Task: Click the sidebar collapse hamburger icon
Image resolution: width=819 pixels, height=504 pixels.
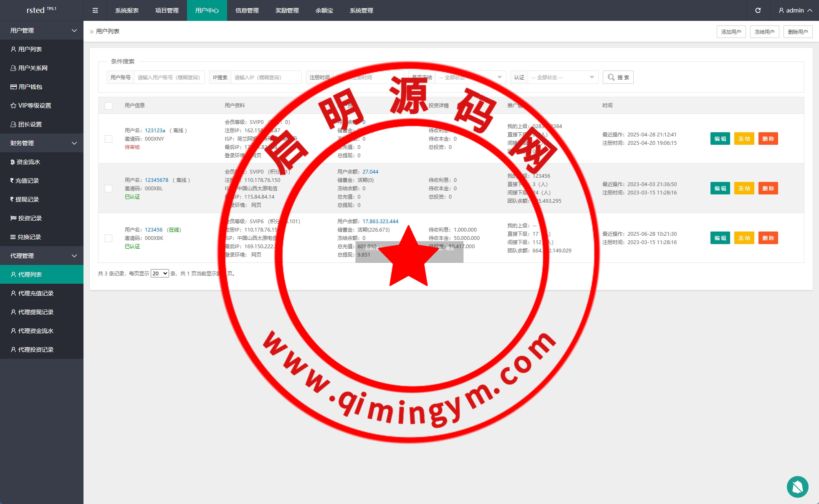Action: coord(95,10)
